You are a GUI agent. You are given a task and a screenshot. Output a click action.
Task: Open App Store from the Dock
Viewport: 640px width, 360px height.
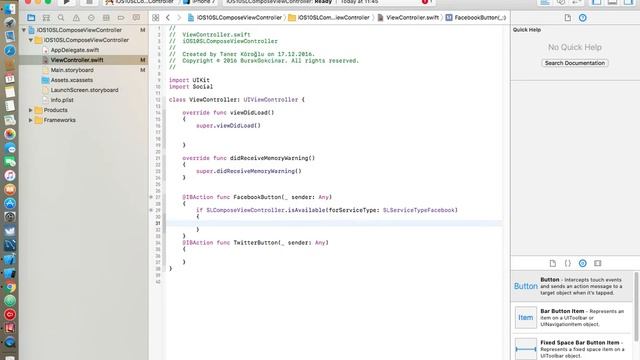coord(10,203)
